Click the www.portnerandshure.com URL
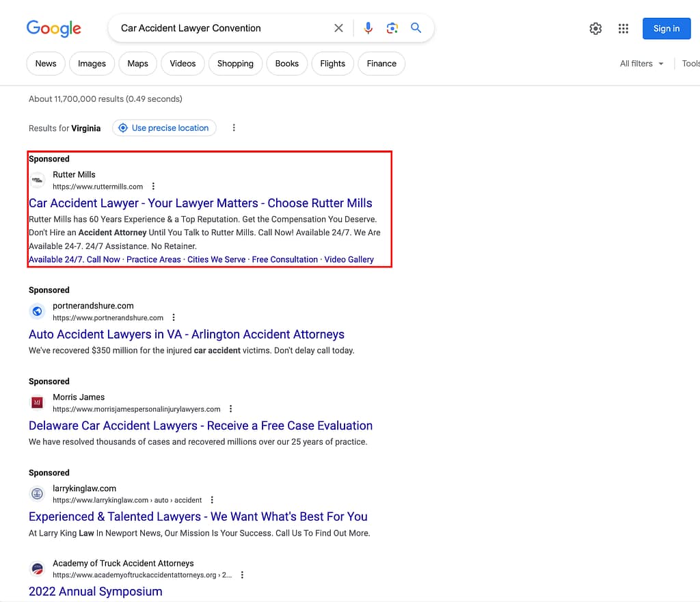700x602 pixels. point(108,318)
